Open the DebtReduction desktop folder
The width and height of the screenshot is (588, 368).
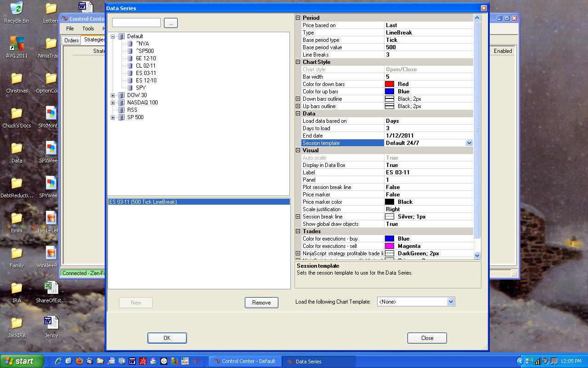coord(17,187)
